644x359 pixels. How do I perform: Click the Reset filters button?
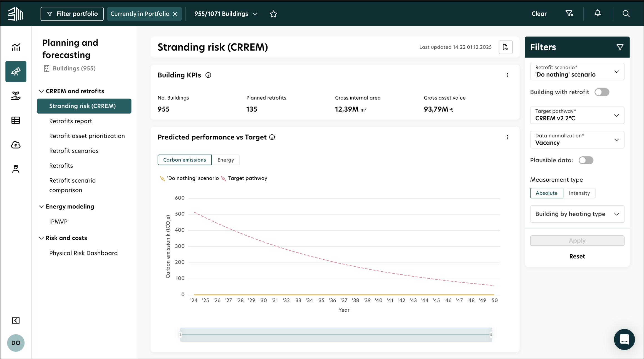(577, 257)
